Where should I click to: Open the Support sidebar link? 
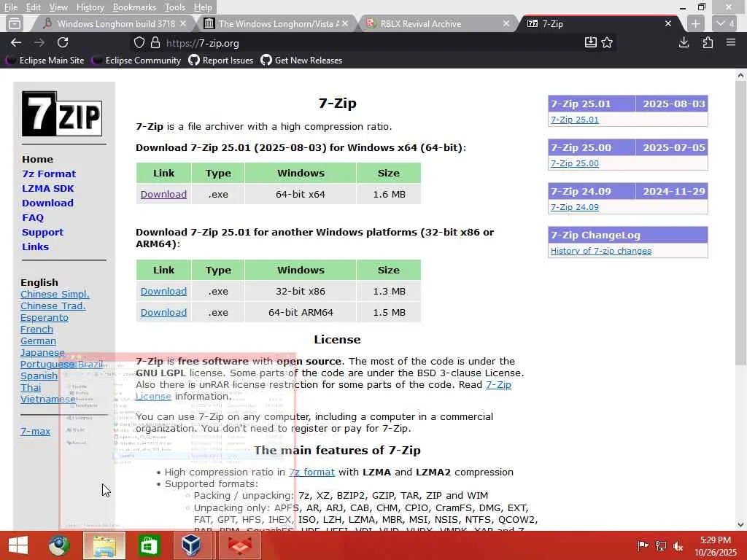(42, 233)
